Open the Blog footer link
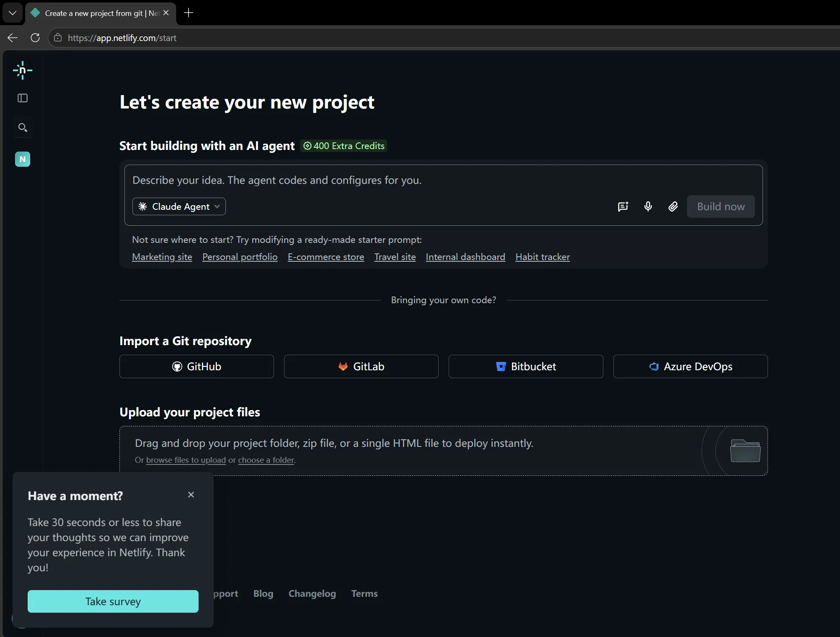 point(263,593)
